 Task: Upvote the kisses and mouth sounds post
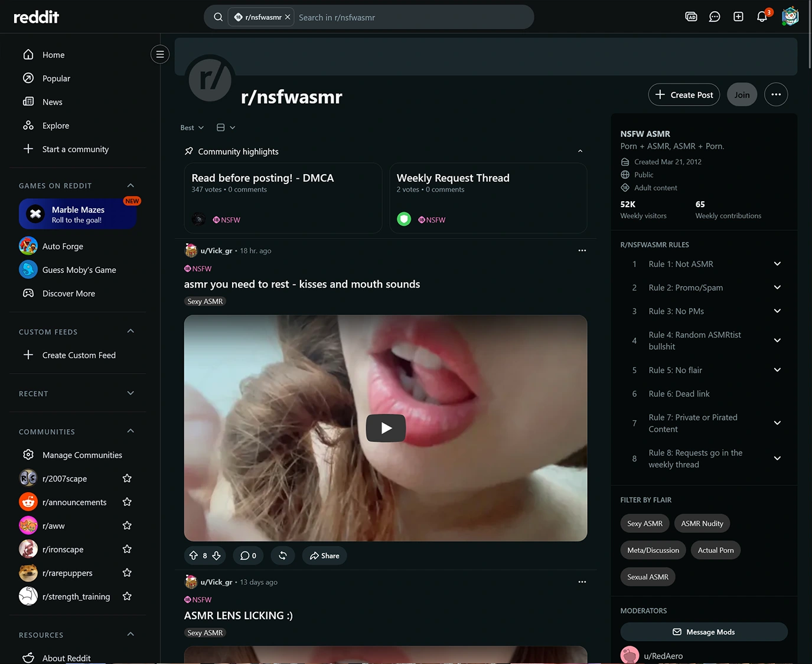194,555
